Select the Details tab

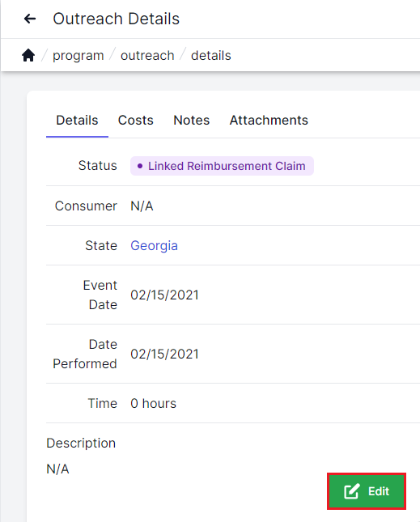pyautogui.click(x=77, y=120)
